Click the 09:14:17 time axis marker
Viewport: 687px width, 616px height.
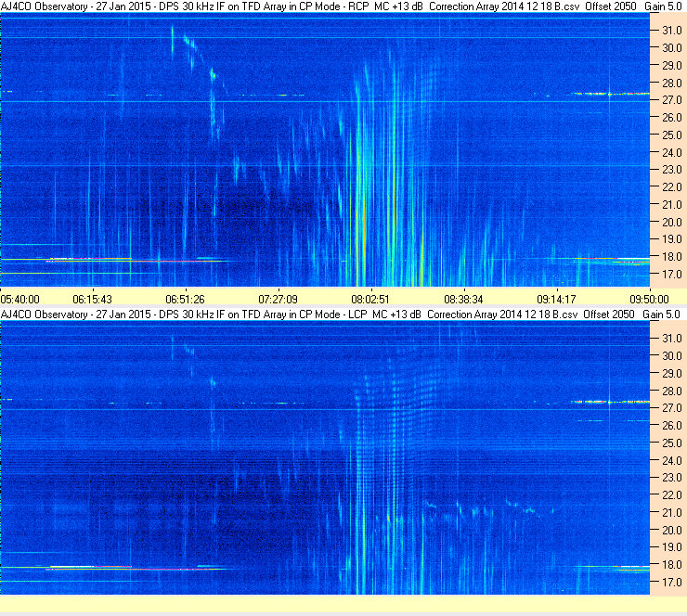pos(556,300)
